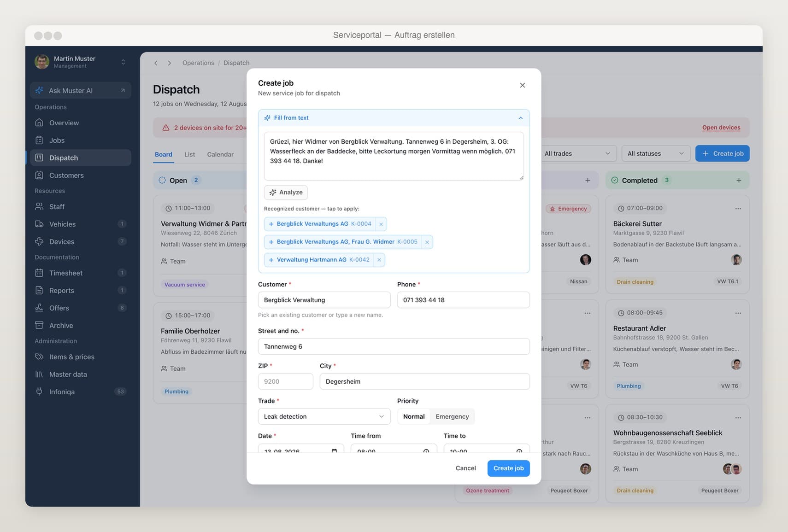This screenshot has height=532, width=788.
Task: Click Cancel in the dialog
Action: pyautogui.click(x=466, y=468)
